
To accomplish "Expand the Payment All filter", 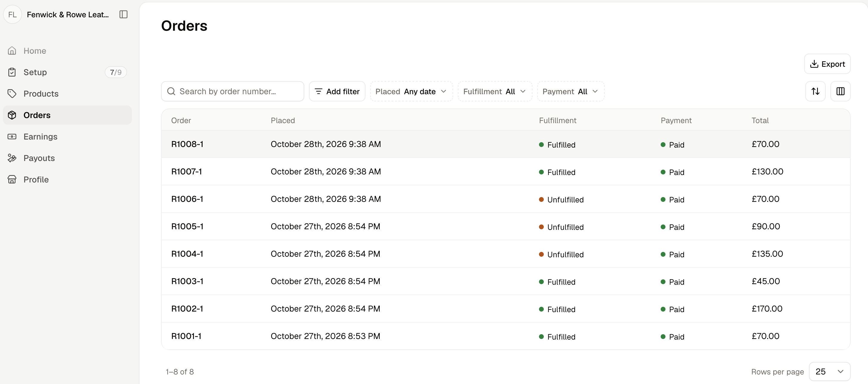I will coord(571,91).
